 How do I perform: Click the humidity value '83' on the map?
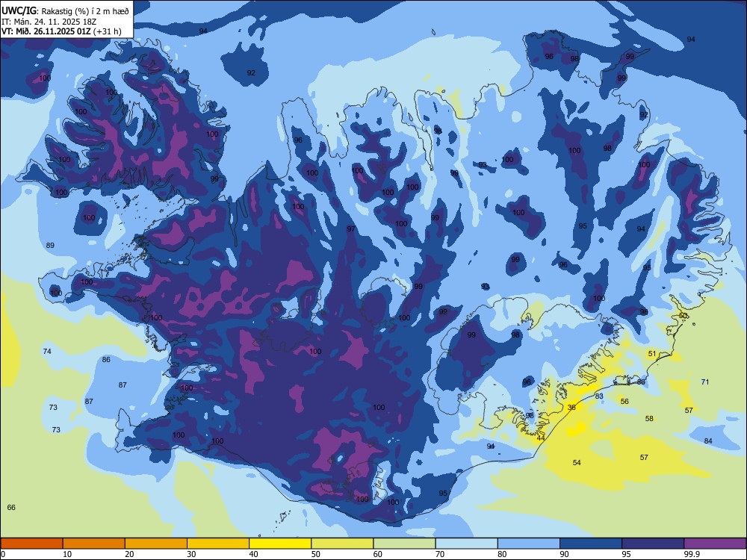tap(599, 396)
